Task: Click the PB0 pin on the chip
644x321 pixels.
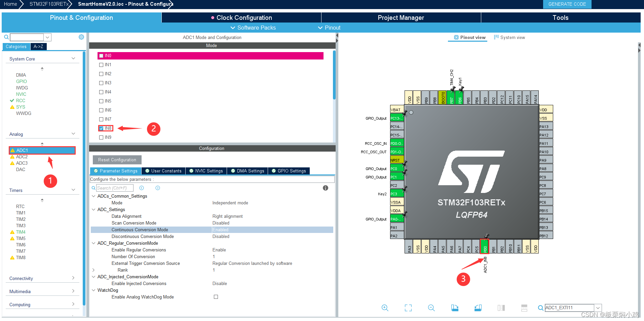Action: (x=485, y=246)
